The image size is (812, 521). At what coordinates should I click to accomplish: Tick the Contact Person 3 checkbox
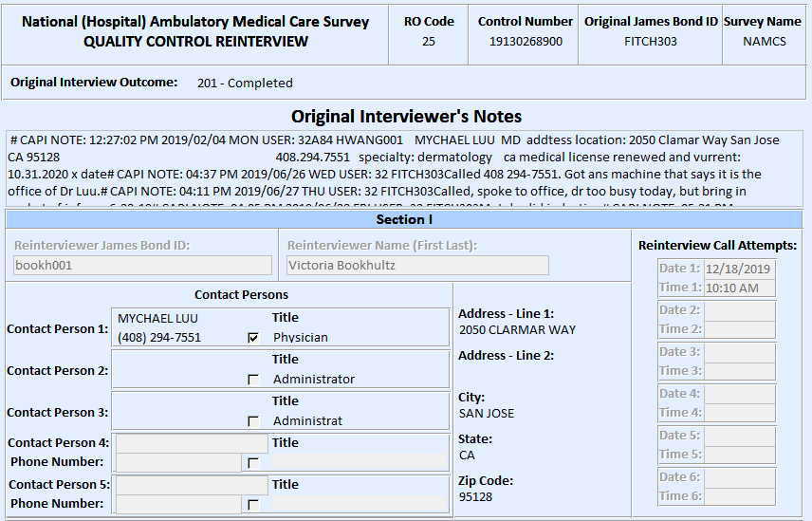click(252, 420)
